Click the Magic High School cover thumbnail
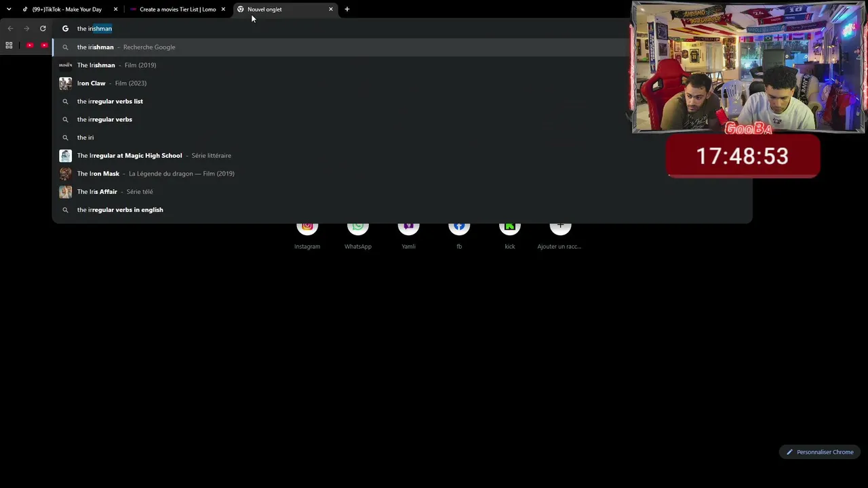Viewport: 868px width, 488px height. point(65,156)
